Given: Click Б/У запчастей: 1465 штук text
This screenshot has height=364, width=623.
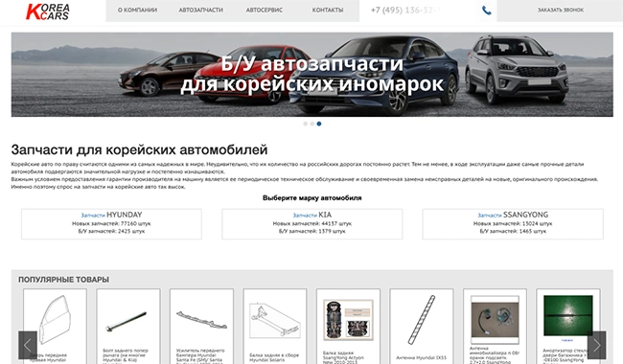Looking at the screenshot, I should coord(513,232).
